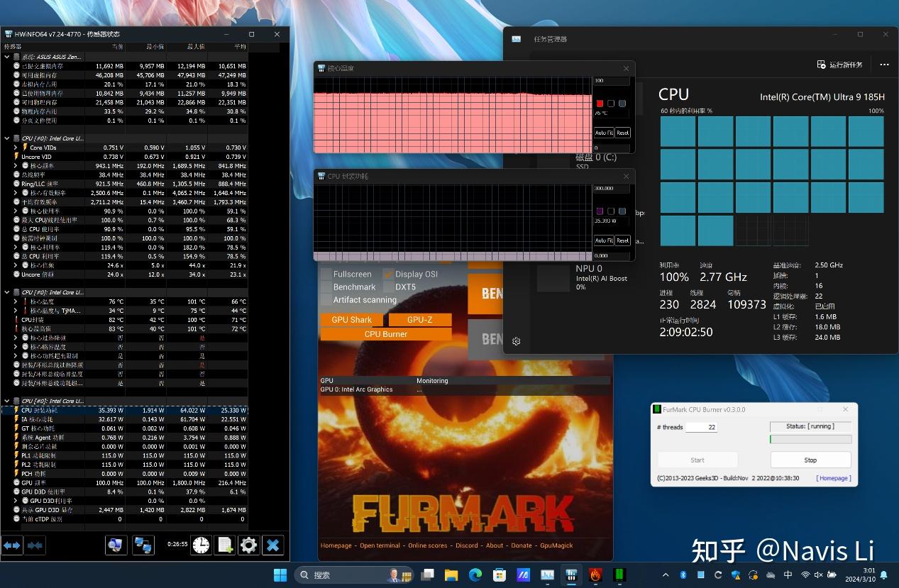Image resolution: width=899 pixels, height=588 pixels.
Task: Switch to HWiNFO taskbar icon
Action: (571, 575)
